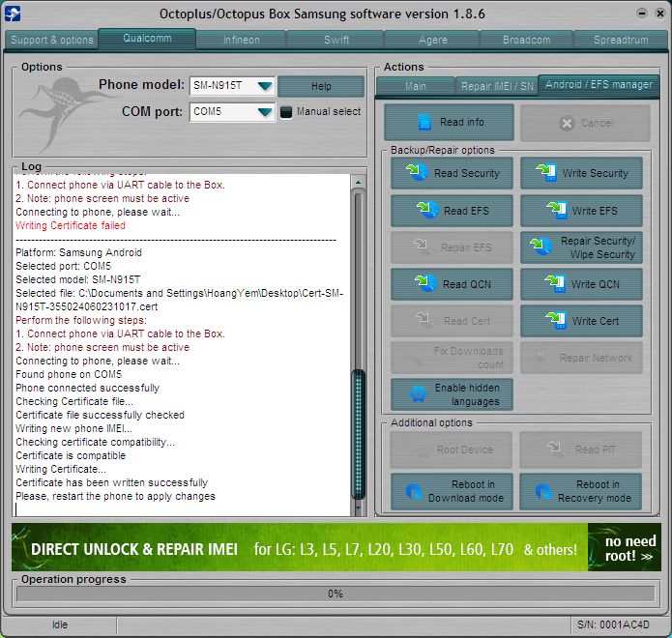Click the log scrollbar thumb
This screenshot has height=638, width=672.
click(358, 434)
